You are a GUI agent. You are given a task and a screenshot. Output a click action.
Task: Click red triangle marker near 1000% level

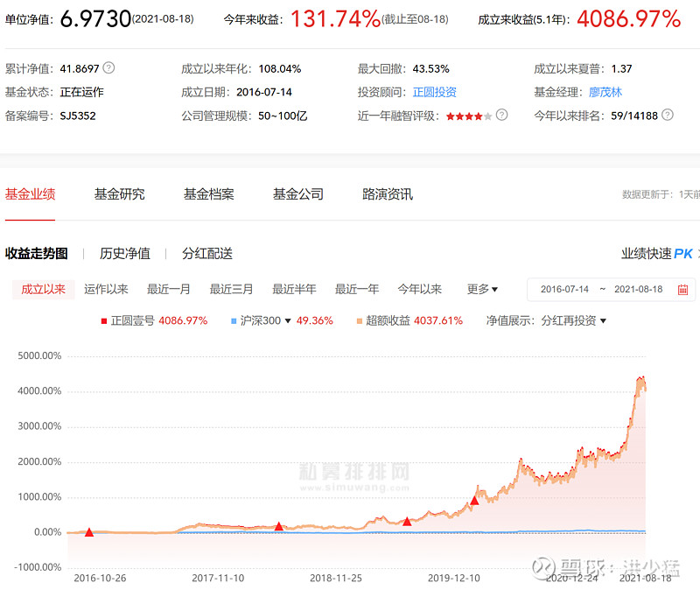(x=474, y=501)
